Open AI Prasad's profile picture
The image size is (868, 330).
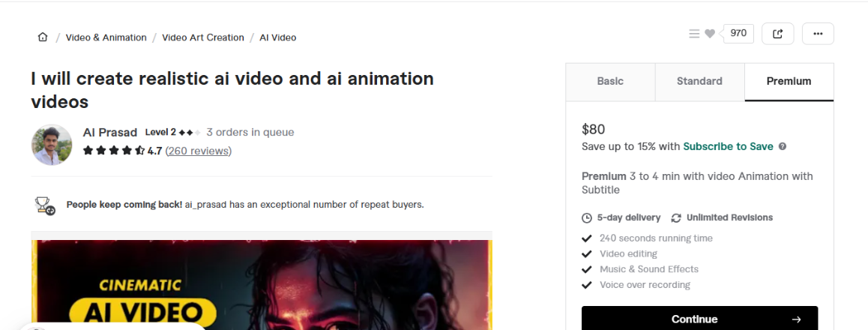[x=52, y=145]
